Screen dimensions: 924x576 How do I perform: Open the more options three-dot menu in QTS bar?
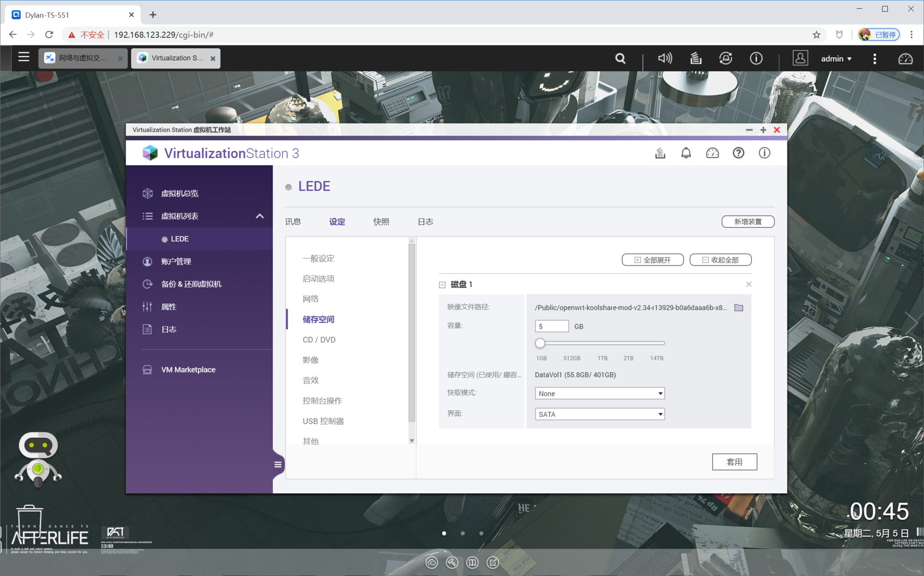(874, 59)
